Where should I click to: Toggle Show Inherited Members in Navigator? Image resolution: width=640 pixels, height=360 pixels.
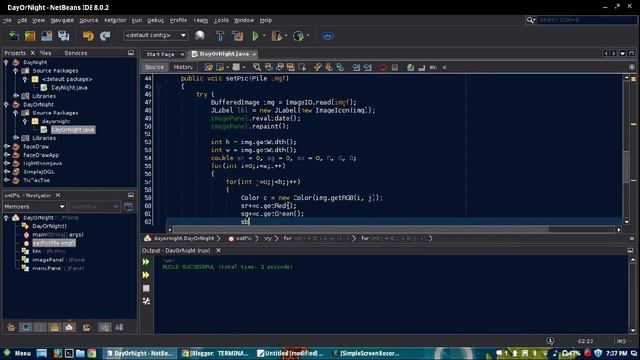tap(11, 327)
